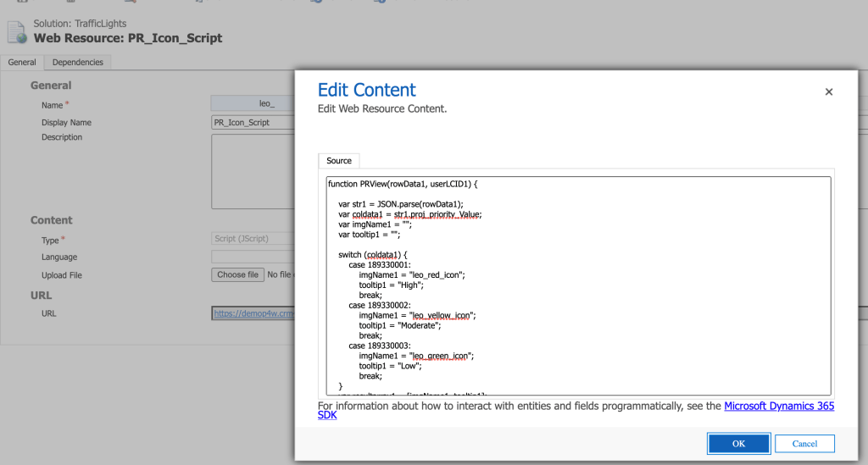This screenshot has height=465, width=868.
Task: Click the "leo_red_icon" string in code
Action: coord(437,275)
